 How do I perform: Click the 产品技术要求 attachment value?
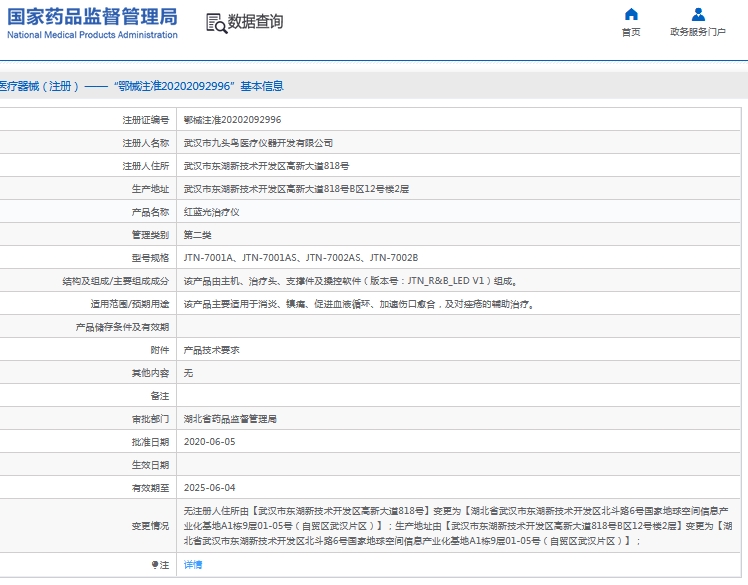[211, 350]
